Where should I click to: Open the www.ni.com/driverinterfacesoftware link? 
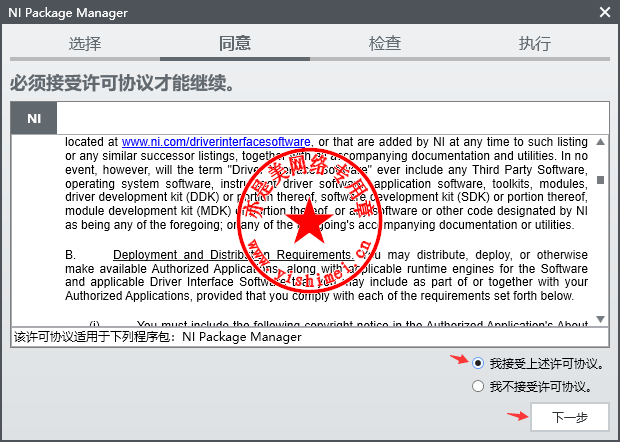pyautogui.click(x=216, y=142)
